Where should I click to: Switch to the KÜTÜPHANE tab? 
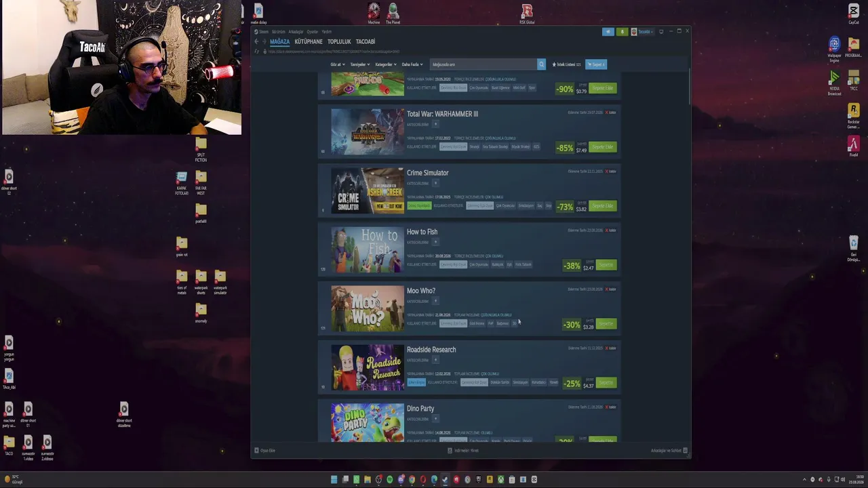[x=309, y=41]
